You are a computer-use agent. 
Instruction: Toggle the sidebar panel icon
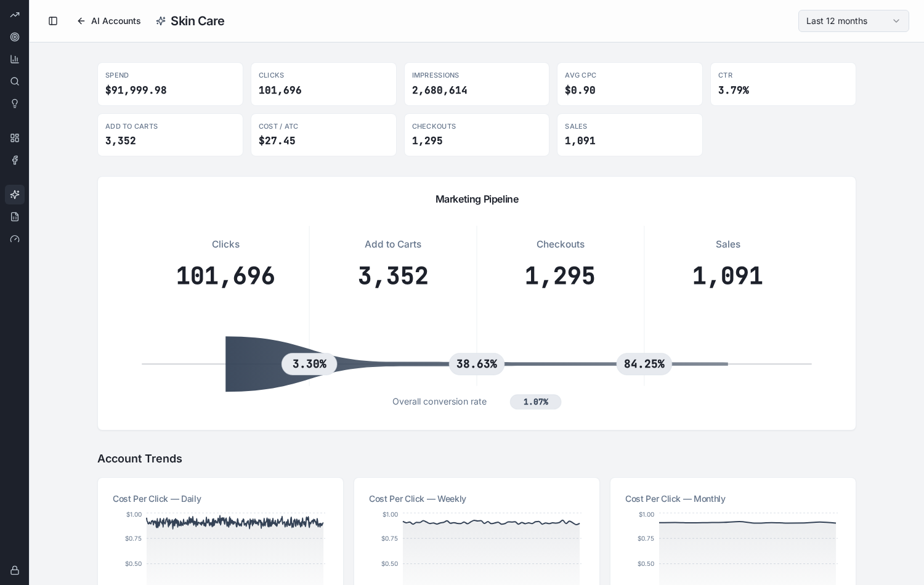[53, 21]
